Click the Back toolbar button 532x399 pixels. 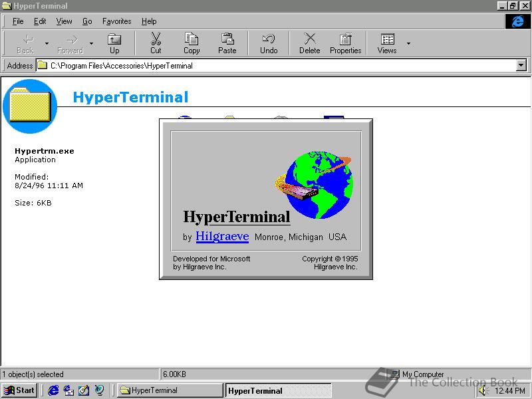click(25, 43)
